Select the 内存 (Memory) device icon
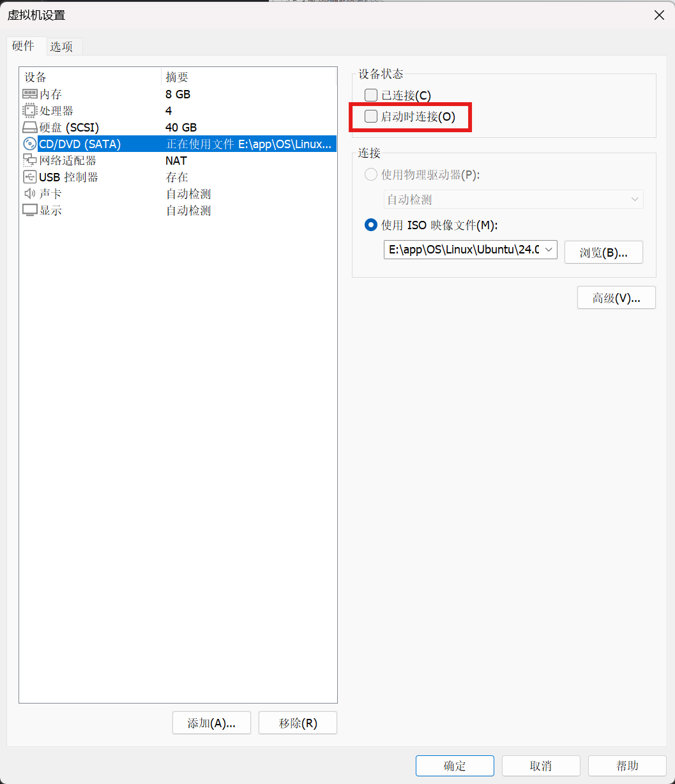The width and height of the screenshot is (675, 784). 29,94
